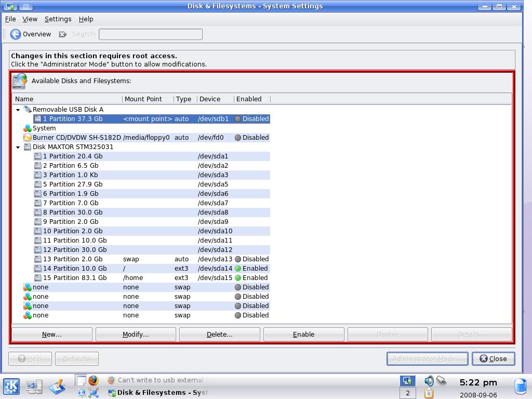Click the volume speaker tray icon
This screenshot has height=399, width=532.
[429, 381]
